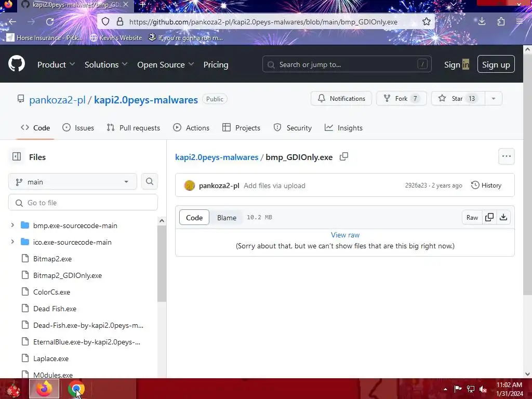Image resolution: width=532 pixels, height=399 pixels.
Task: Click the Action Center flag icon
Action: point(458,389)
